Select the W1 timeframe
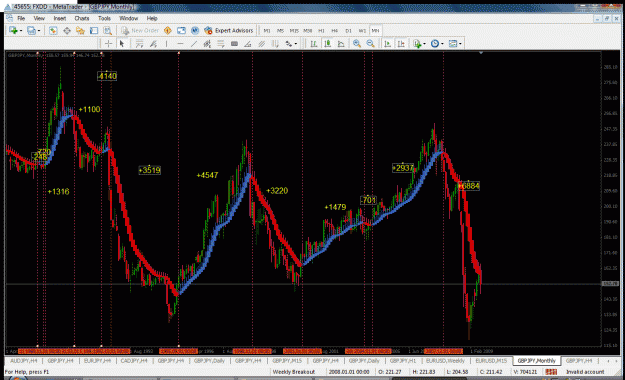625x380 pixels. (362, 31)
